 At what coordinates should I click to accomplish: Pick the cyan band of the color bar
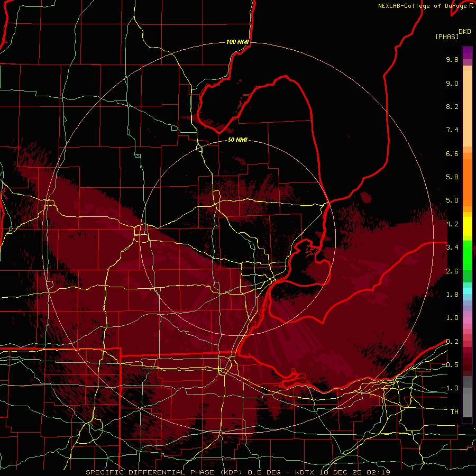[467, 290]
